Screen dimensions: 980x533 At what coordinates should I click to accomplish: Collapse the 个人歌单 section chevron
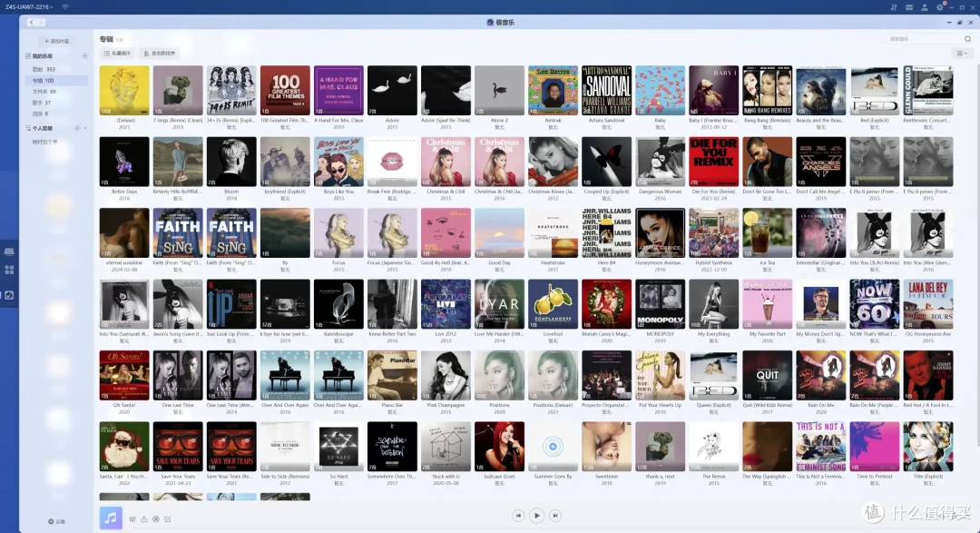tap(85, 128)
